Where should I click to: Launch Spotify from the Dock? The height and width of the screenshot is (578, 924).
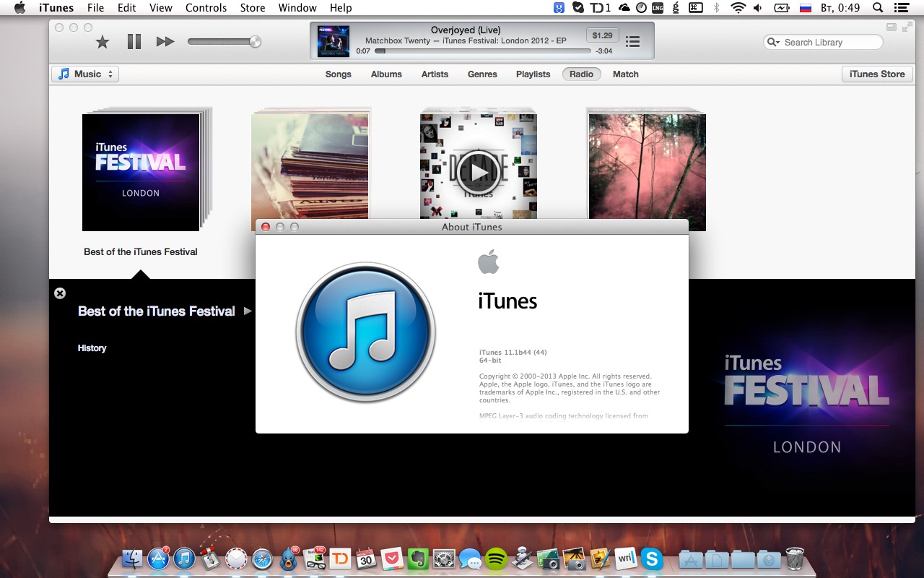pyautogui.click(x=496, y=558)
